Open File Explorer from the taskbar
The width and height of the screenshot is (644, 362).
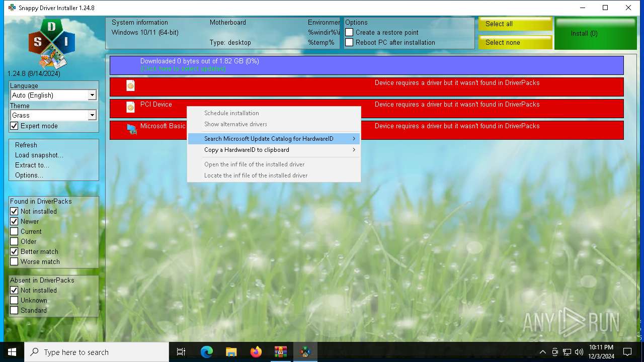tap(231, 352)
